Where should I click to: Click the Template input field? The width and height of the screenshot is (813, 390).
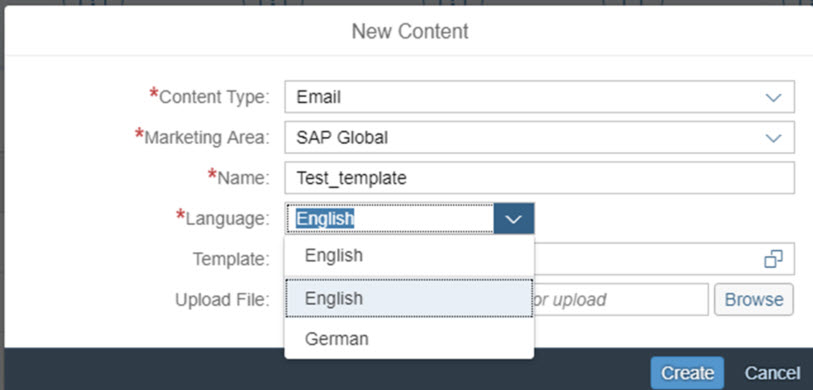[664, 258]
